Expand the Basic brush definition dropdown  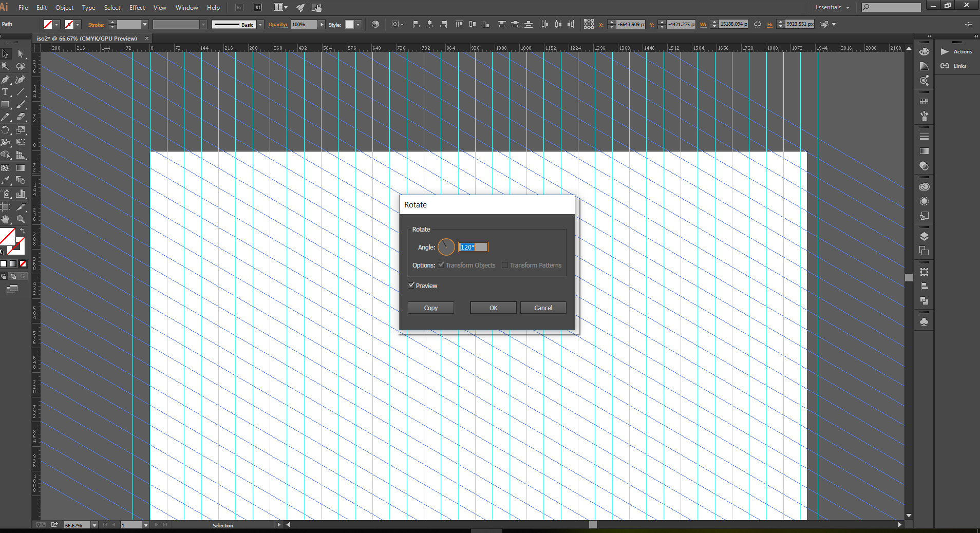[x=260, y=25]
